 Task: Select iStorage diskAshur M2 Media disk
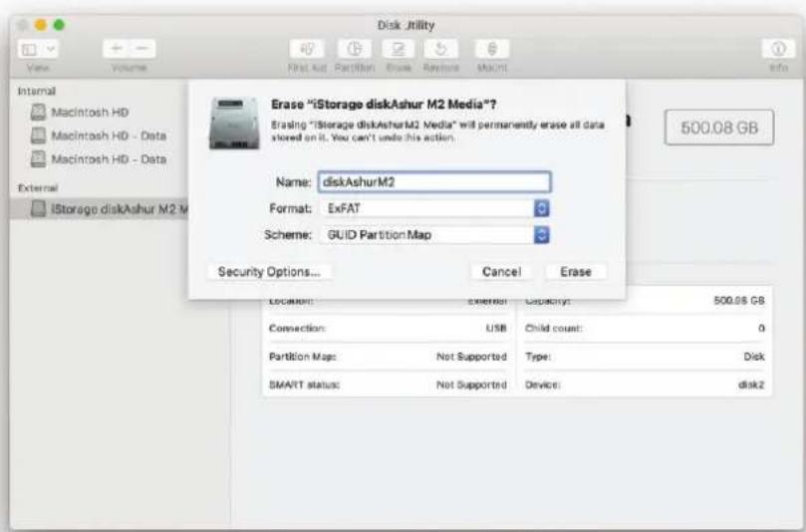point(100,209)
